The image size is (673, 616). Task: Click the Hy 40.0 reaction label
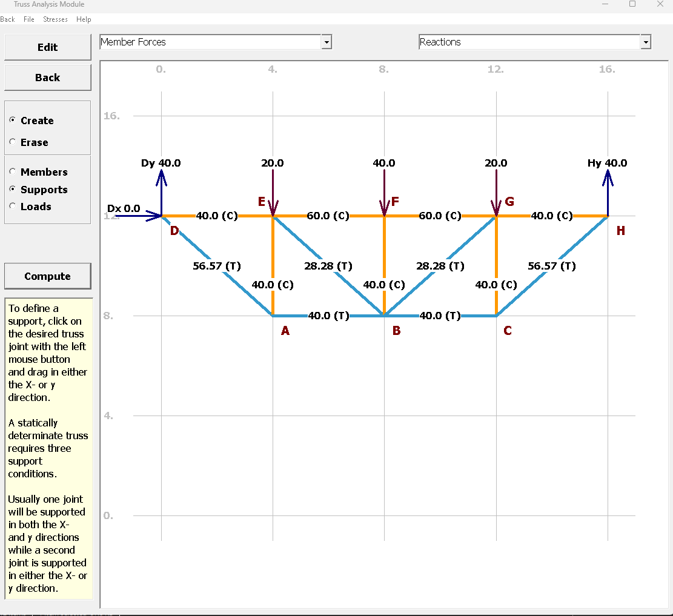tap(608, 163)
